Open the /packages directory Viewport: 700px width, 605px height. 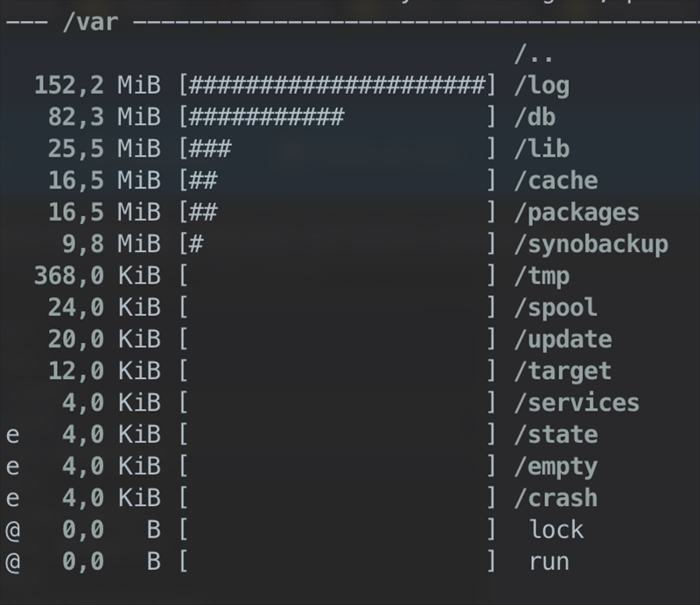click(x=577, y=212)
